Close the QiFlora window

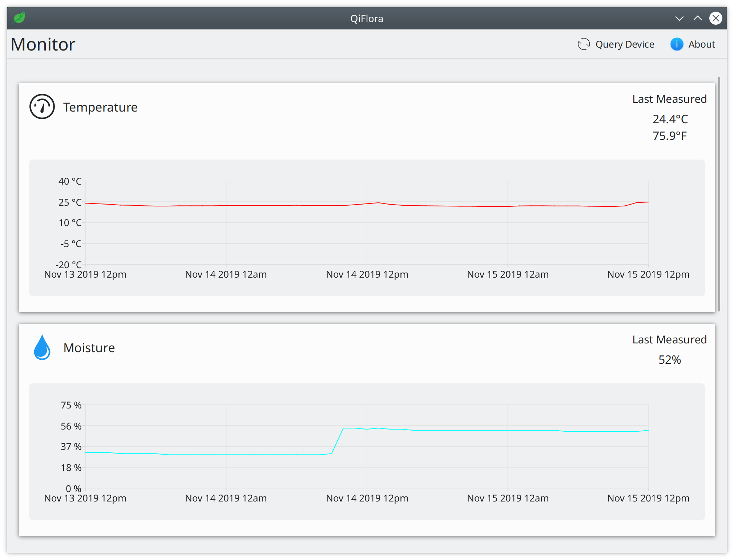point(715,18)
